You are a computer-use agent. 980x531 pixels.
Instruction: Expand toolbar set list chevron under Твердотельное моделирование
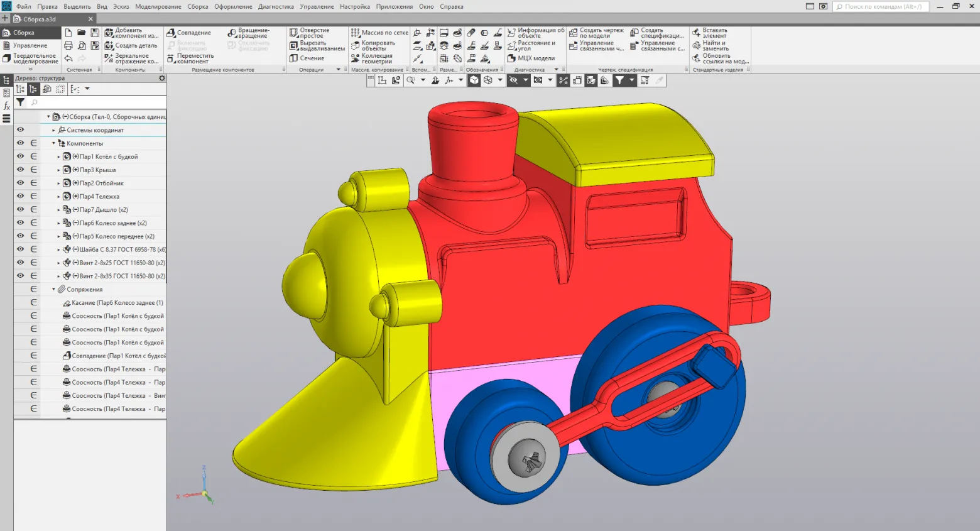30,69
